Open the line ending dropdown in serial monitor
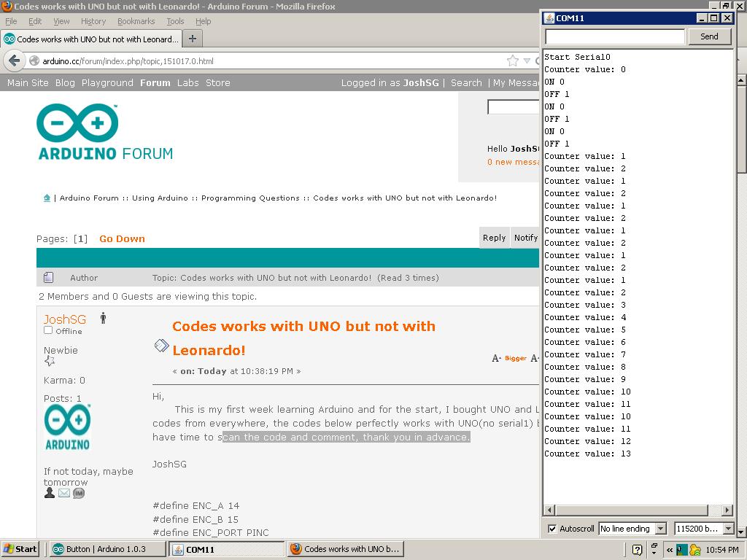This screenshot has width=747, height=560. pos(632,529)
